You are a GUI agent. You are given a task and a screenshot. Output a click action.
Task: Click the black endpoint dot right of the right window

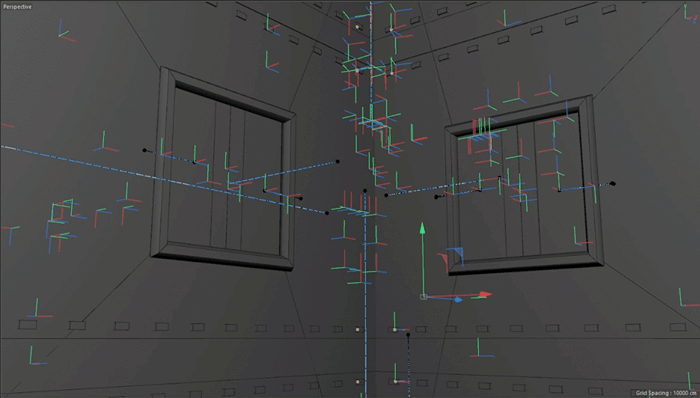[613, 183]
